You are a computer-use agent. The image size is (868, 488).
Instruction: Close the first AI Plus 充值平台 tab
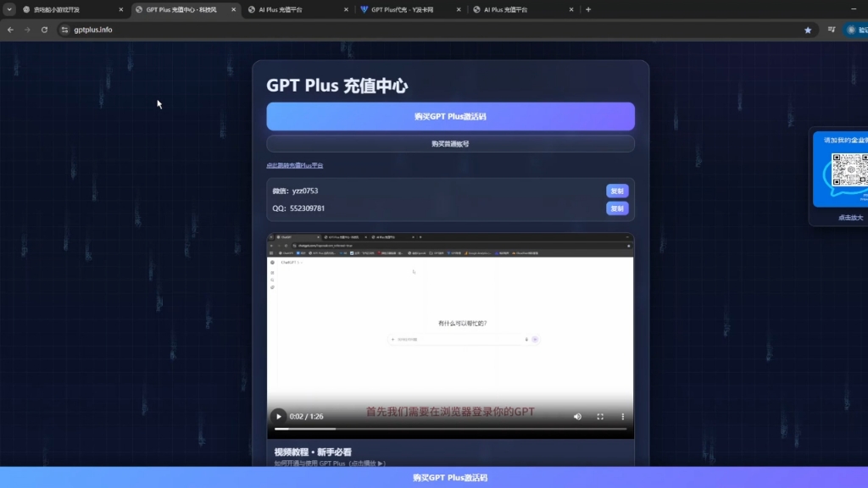347,9
